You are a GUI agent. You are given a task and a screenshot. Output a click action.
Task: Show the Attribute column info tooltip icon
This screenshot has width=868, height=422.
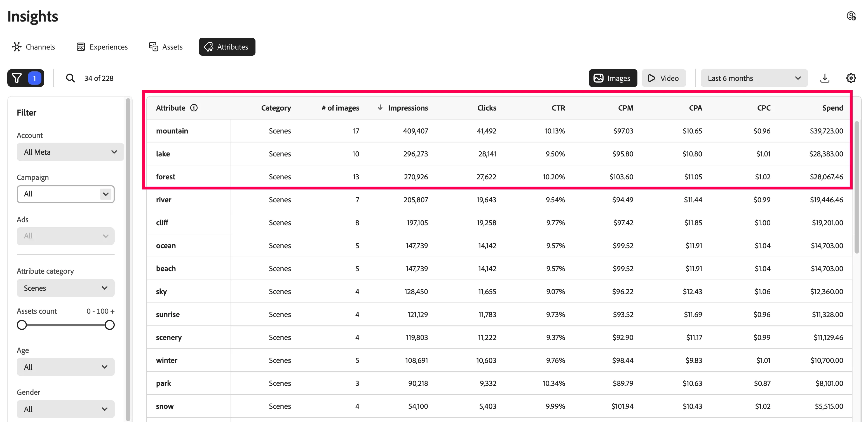coord(194,108)
